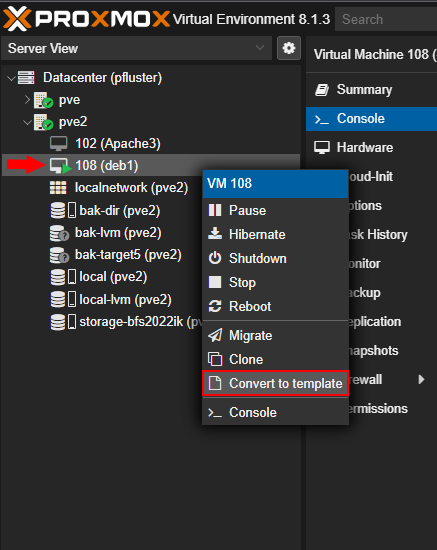
Task: Select Migrate in the context menu
Action: click(x=275, y=335)
